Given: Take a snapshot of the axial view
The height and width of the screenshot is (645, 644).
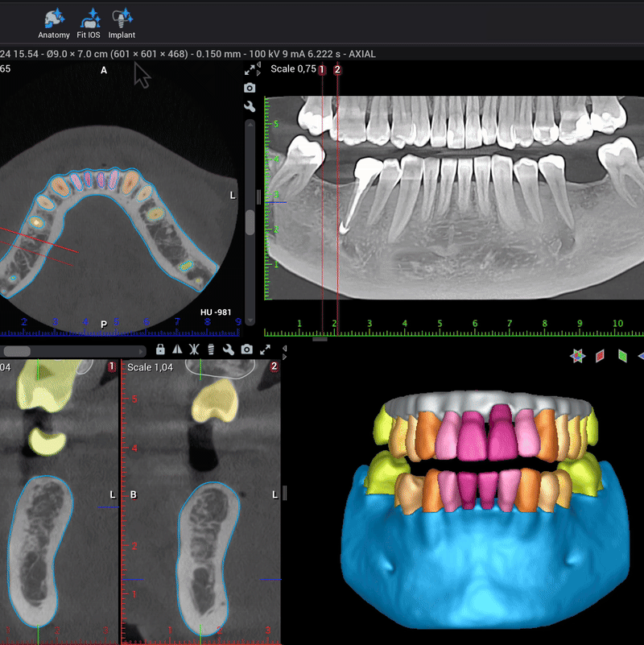Looking at the screenshot, I should click(250, 88).
